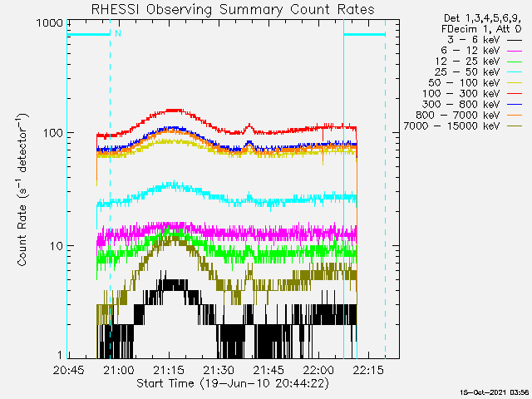
Task: Click the '3 - 6 keV' legend label
Action: click(473, 40)
